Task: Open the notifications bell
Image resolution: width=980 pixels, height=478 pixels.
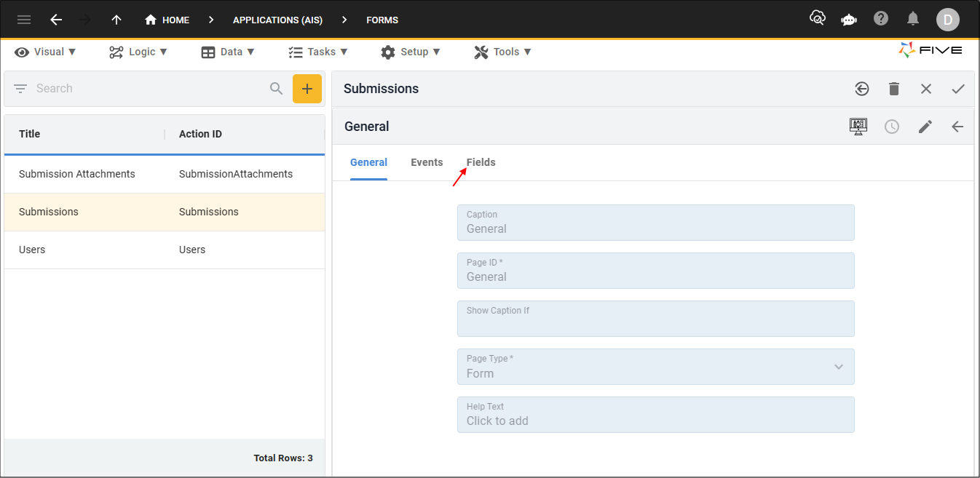Action: (913, 19)
